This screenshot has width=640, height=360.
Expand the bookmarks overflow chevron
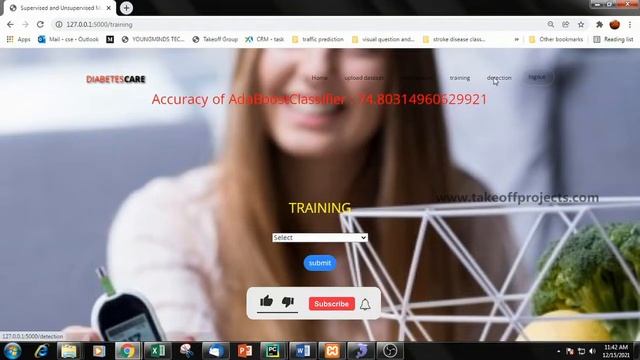coord(517,39)
